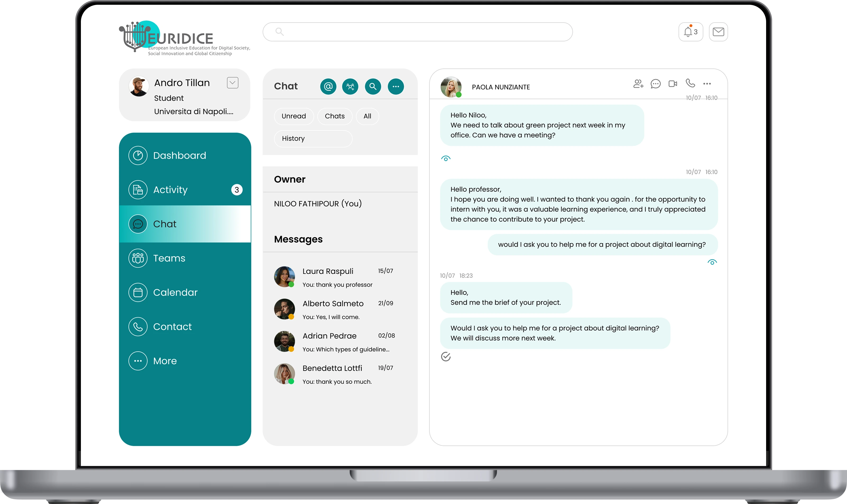Start a video call with Paola Nunziante
Viewport: 847px width, 504px height.
pos(673,83)
